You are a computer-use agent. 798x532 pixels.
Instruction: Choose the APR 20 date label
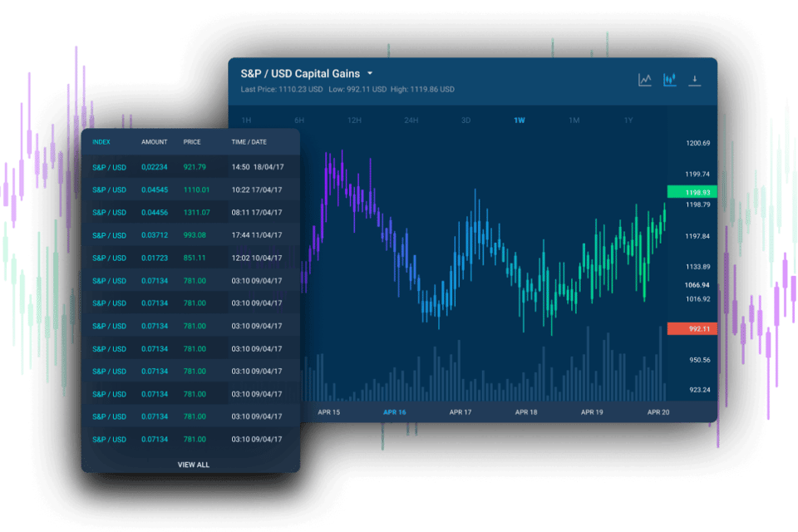point(658,412)
